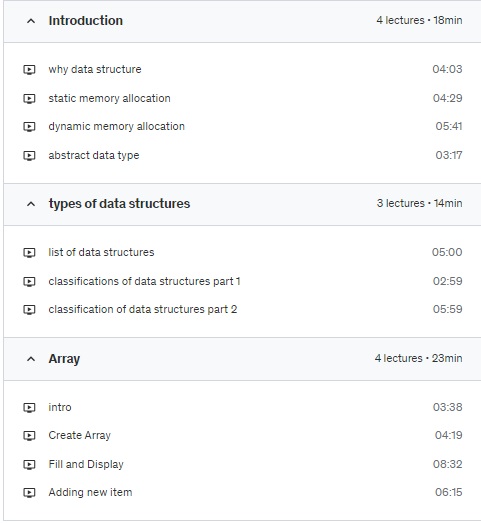The image size is (481, 523).
Task: Click video icon next to Create Array
Action: (x=29, y=436)
